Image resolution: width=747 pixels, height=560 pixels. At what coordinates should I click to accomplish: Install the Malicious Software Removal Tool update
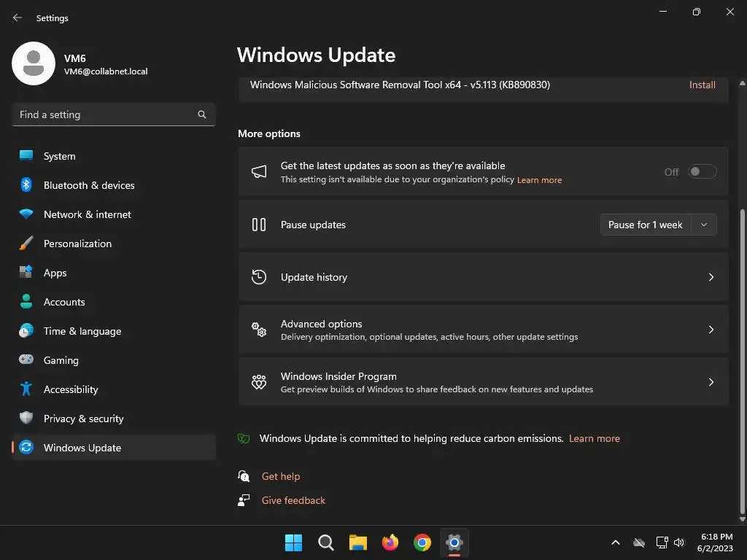click(x=703, y=85)
